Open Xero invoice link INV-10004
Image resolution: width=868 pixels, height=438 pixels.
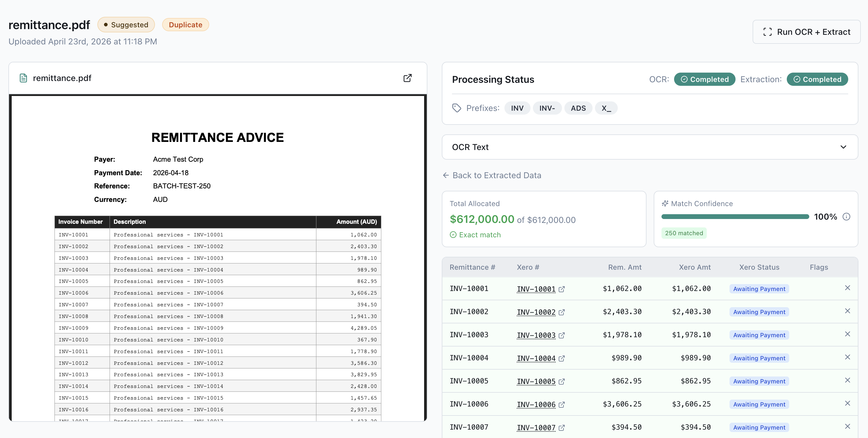(536, 358)
